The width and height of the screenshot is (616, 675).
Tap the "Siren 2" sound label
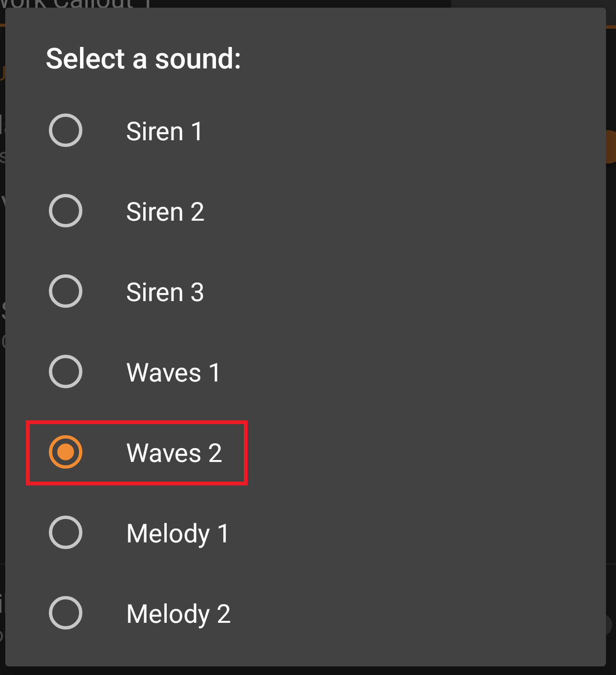165,212
